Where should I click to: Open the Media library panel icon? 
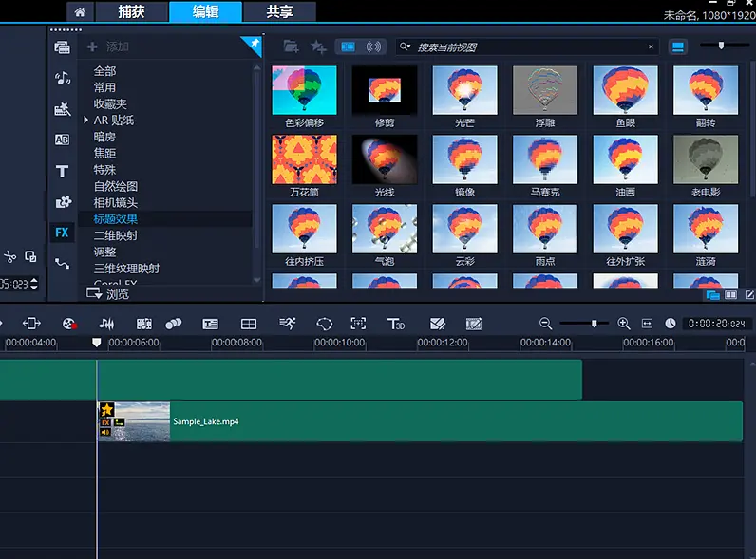[62, 47]
